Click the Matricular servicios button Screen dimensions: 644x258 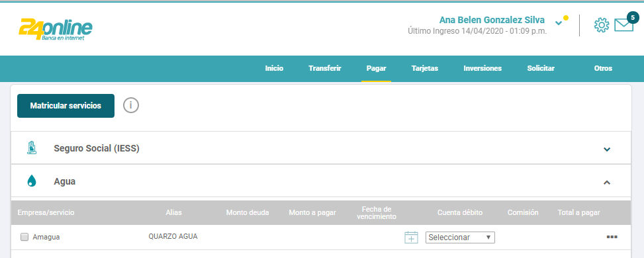point(66,106)
